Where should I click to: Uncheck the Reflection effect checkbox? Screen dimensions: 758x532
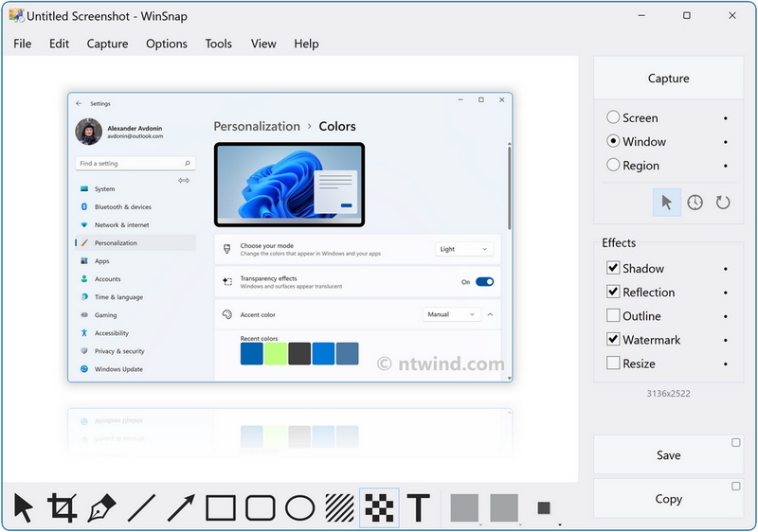click(613, 292)
